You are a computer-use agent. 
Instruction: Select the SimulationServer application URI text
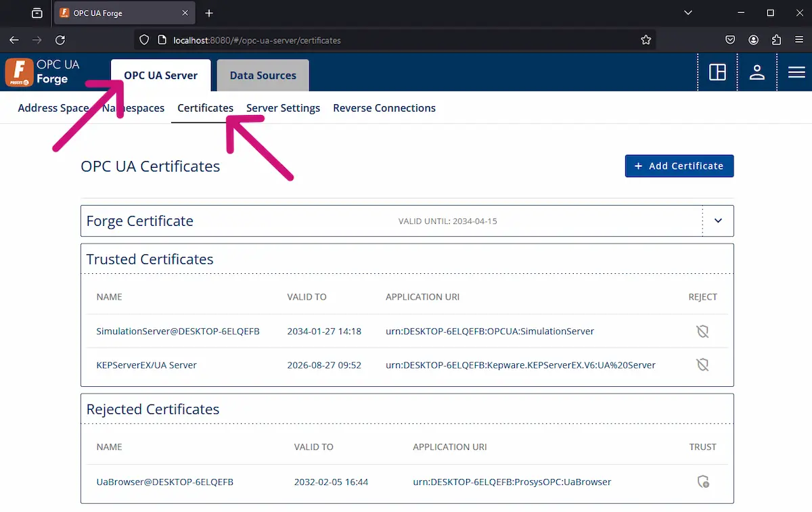(490, 331)
